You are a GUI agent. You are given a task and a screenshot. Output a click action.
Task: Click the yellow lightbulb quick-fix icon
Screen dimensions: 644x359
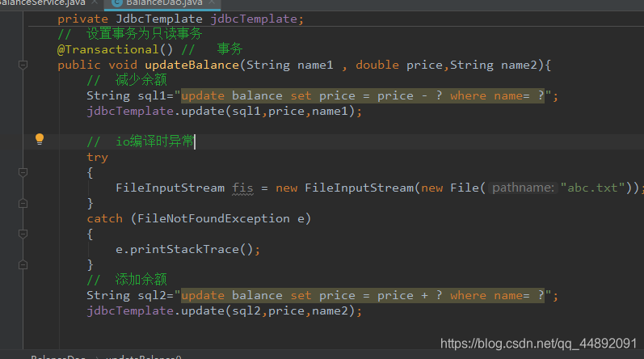pyautogui.click(x=40, y=139)
